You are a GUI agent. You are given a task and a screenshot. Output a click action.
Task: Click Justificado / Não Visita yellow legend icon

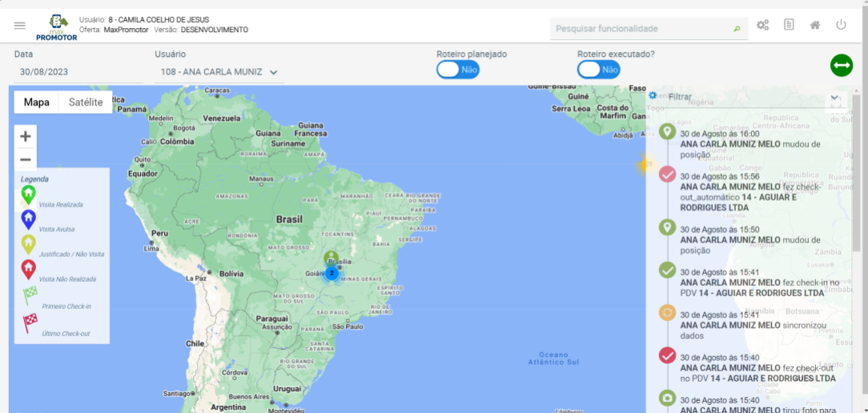tap(28, 245)
